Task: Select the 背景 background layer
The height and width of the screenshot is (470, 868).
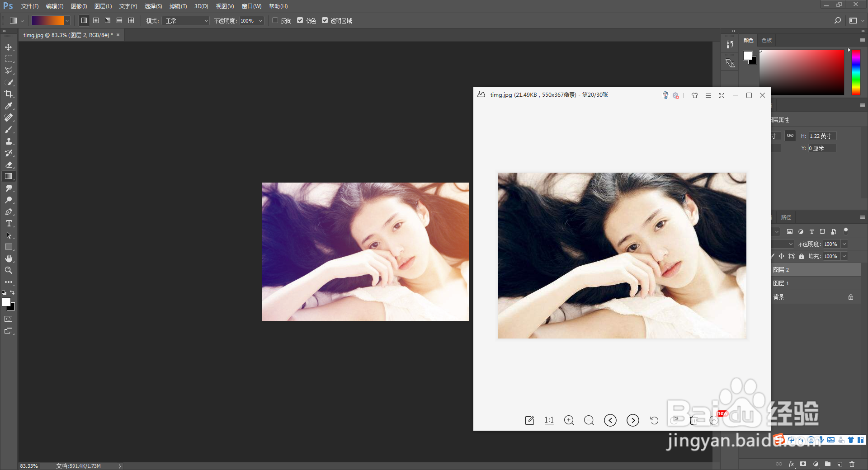Action: pyautogui.click(x=816, y=297)
